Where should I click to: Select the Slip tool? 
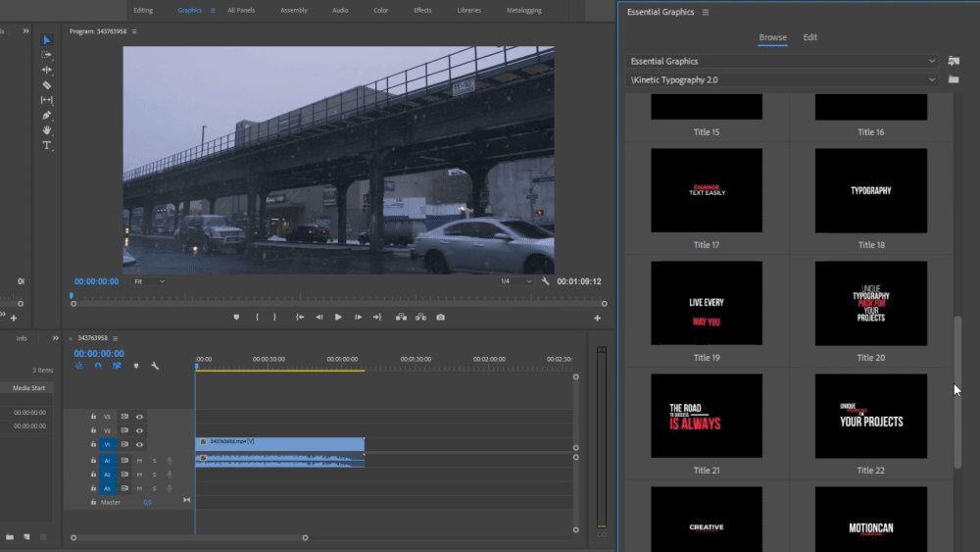tap(47, 100)
